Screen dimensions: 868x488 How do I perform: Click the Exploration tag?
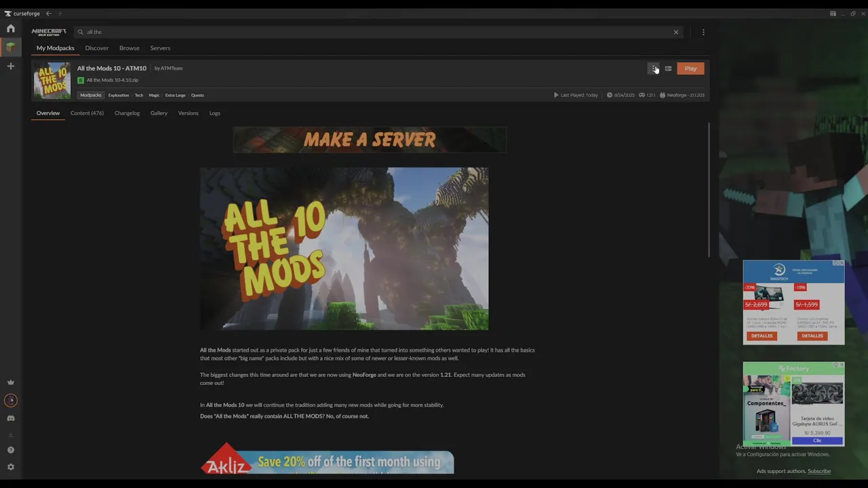coord(119,96)
